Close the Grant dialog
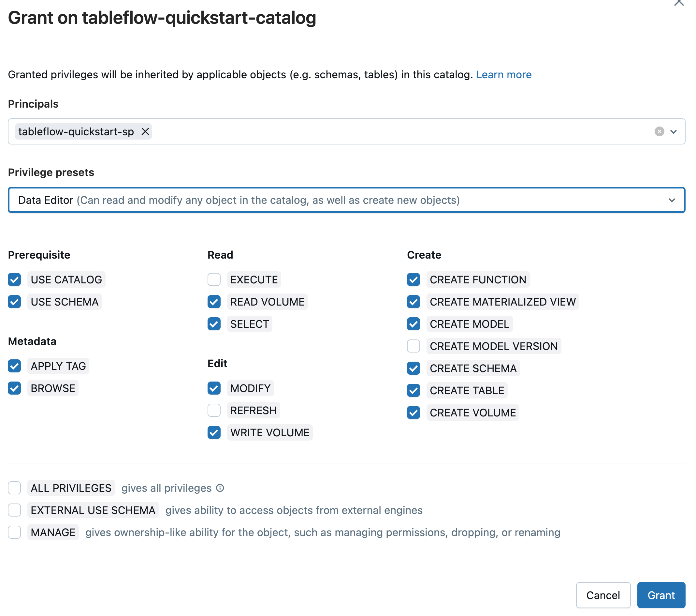Screen dimensions: 696x616 [679, 3]
